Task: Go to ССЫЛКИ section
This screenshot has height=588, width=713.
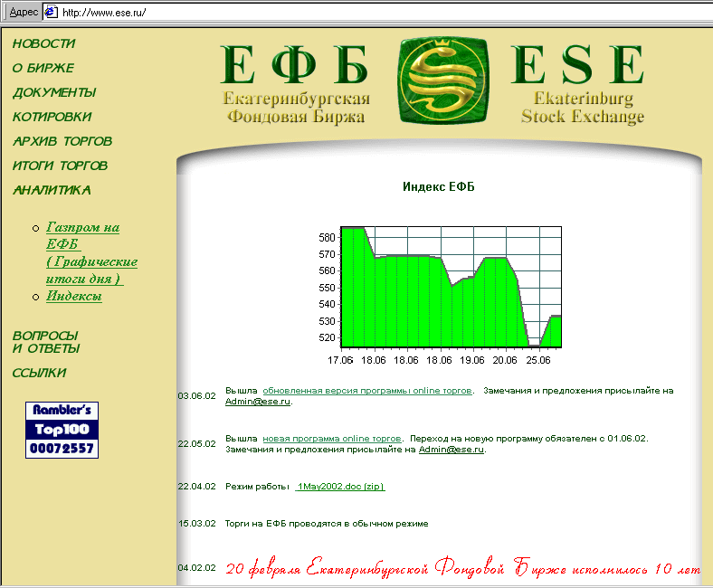Action: [39, 373]
